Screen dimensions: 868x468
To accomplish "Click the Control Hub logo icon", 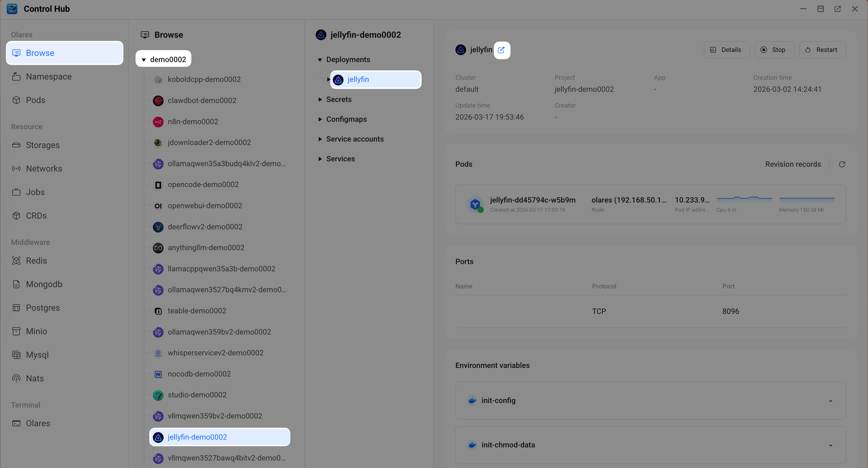I will (12, 9).
